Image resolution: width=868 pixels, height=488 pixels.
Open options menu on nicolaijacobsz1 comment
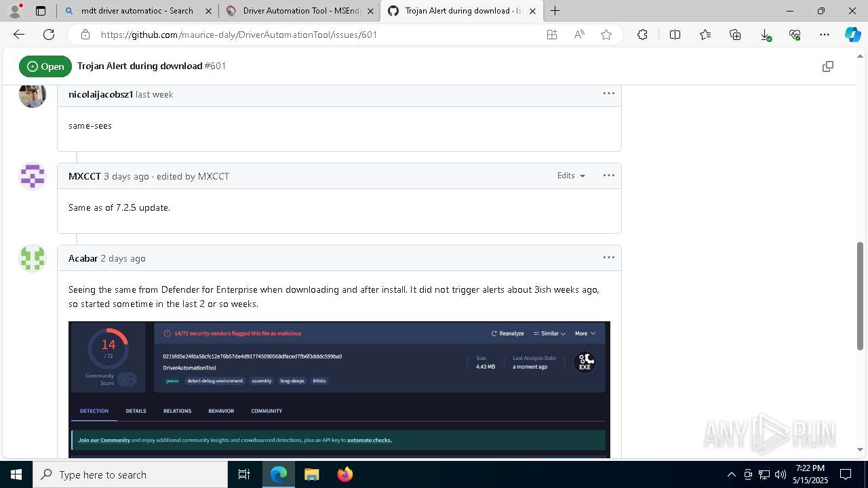click(609, 94)
